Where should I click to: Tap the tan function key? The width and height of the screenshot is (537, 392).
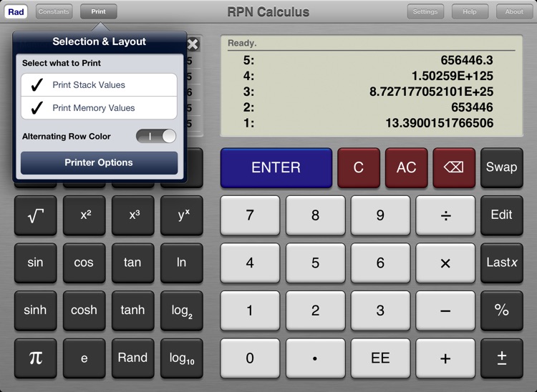(133, 263)
